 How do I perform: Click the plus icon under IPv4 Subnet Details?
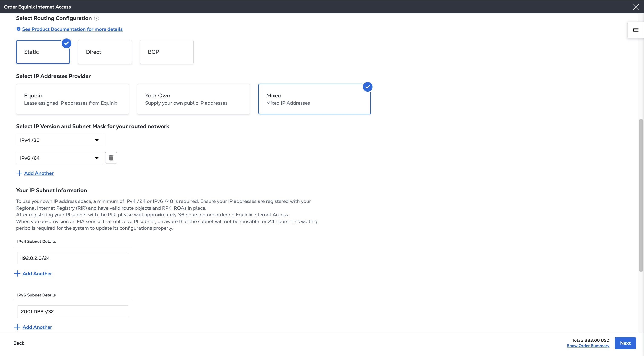coord(17,274)
